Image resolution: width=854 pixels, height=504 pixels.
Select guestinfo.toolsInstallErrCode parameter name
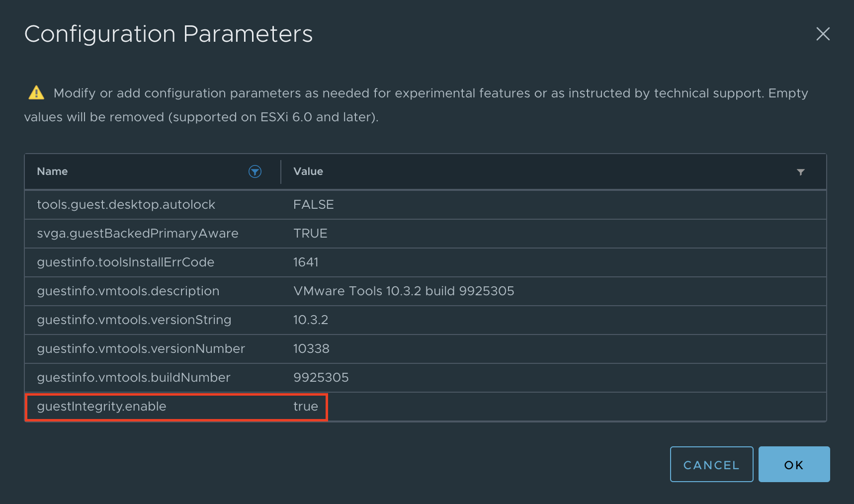point(125,262)
